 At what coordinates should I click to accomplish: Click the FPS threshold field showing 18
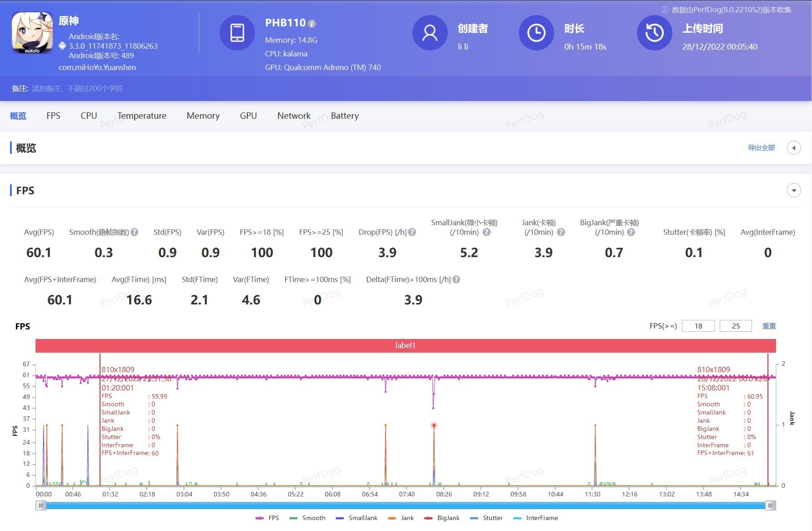[x=698, y=326]
